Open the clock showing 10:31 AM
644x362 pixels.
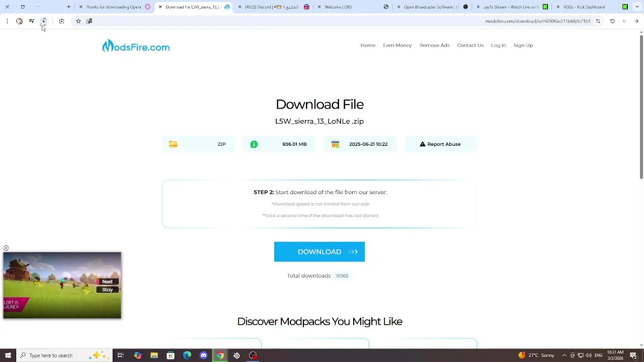pos(615,355)
